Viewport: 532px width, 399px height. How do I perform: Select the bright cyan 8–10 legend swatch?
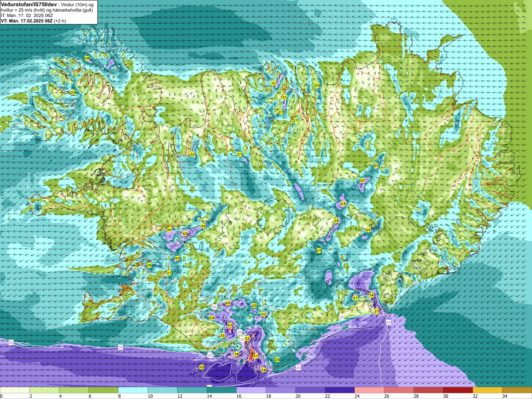[x=133, y=390]
